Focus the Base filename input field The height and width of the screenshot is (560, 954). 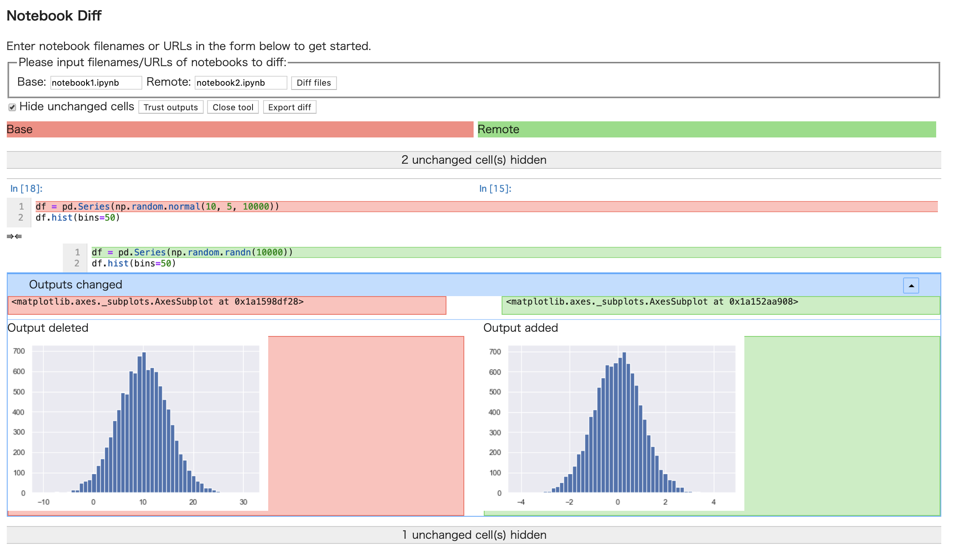click(x=96, y=83)
